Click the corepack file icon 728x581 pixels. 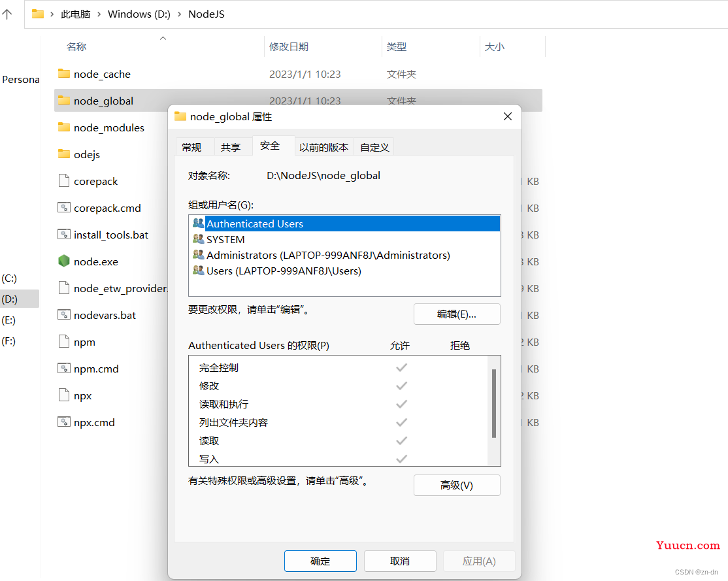64,180
